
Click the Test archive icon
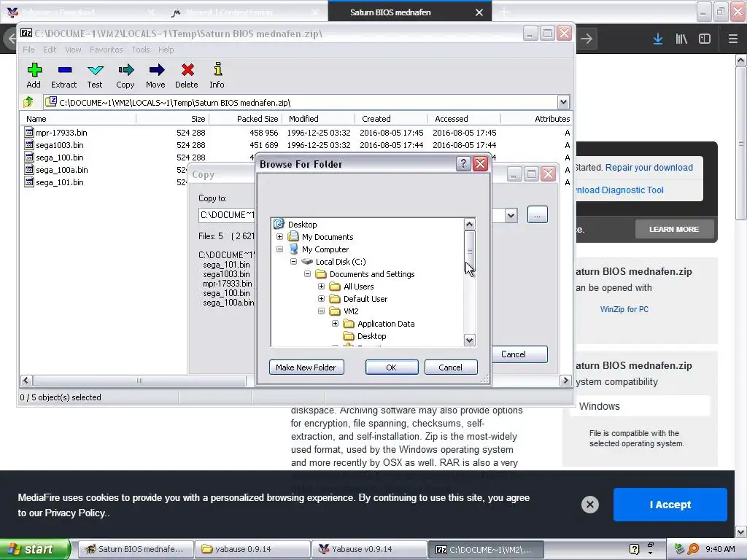(95, 70)
